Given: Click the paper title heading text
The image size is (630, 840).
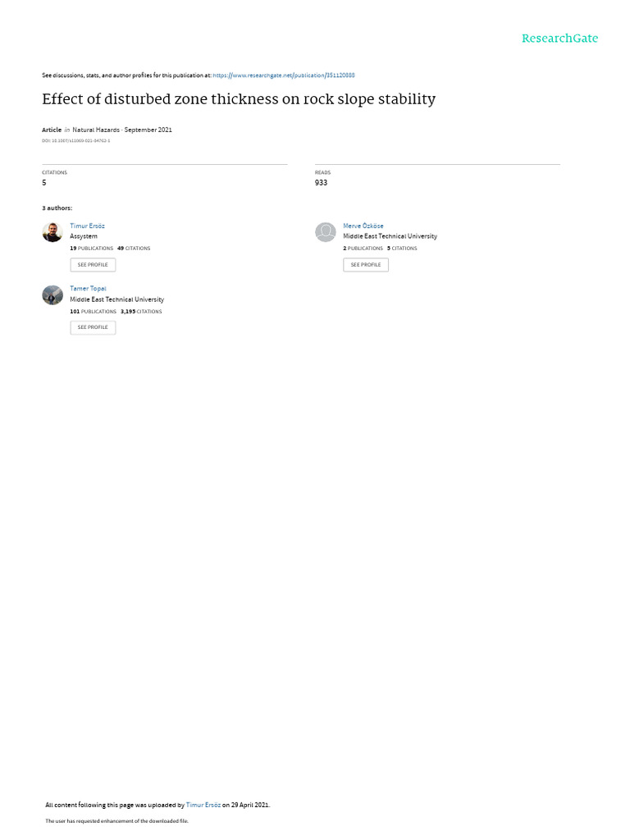Looking at the screenshot, I should coord(239,99).
